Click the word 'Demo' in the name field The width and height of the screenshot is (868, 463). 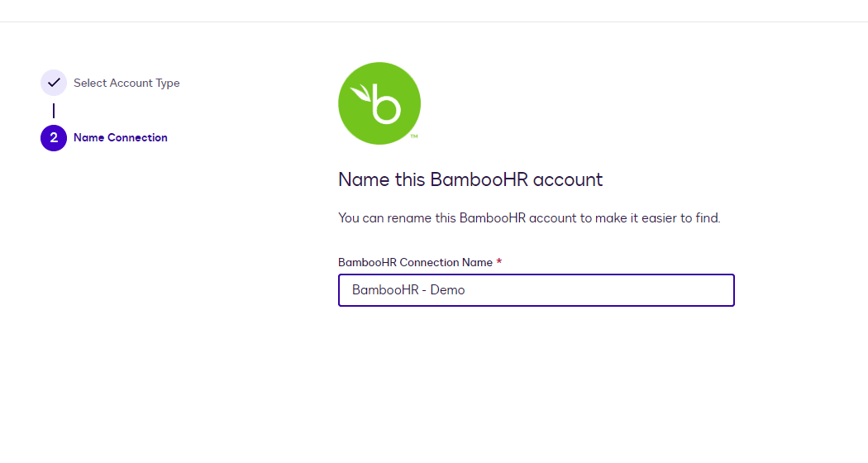tap(447, 290)
